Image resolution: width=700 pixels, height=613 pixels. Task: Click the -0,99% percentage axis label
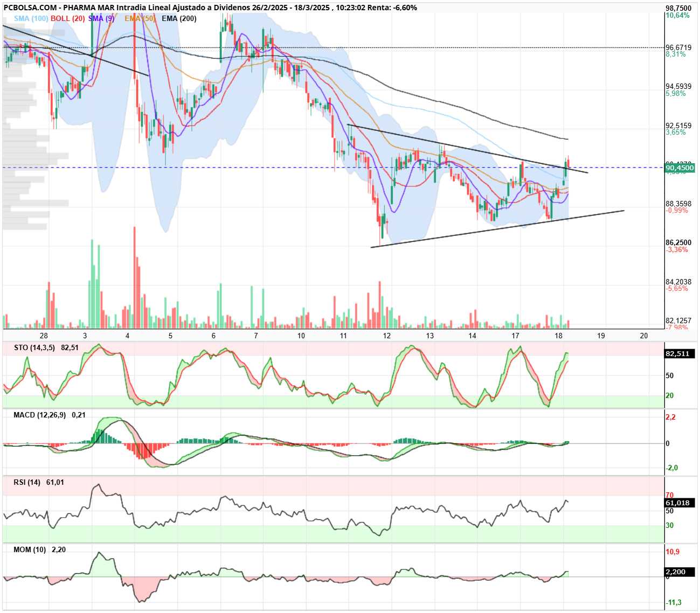677,210
